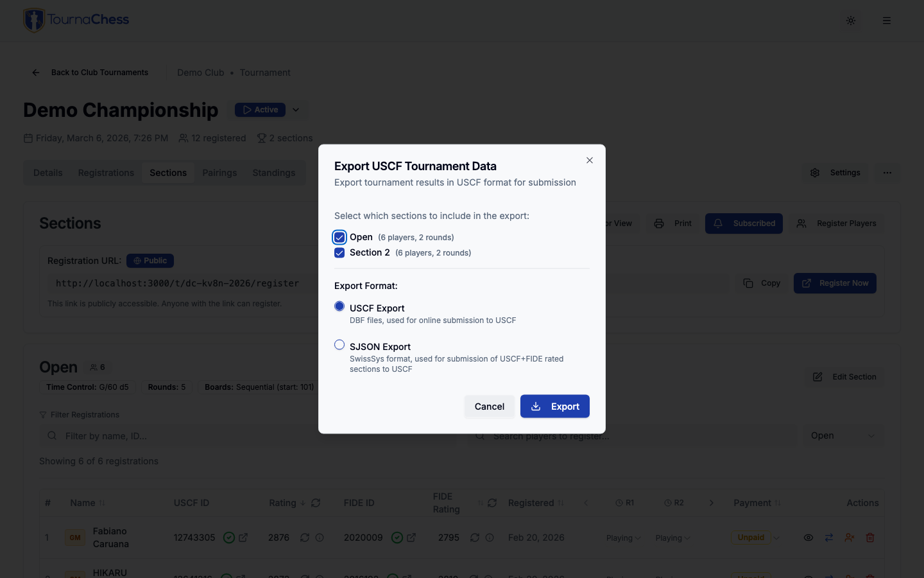Click the withdraw-player icon in Caruana's row
The image size is (924, 578).
point(850,538)
